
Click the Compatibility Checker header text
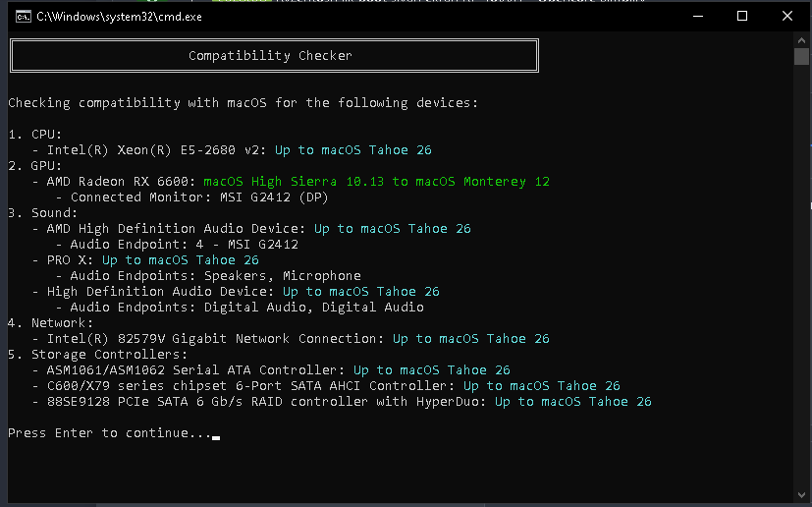click(270, 55)
